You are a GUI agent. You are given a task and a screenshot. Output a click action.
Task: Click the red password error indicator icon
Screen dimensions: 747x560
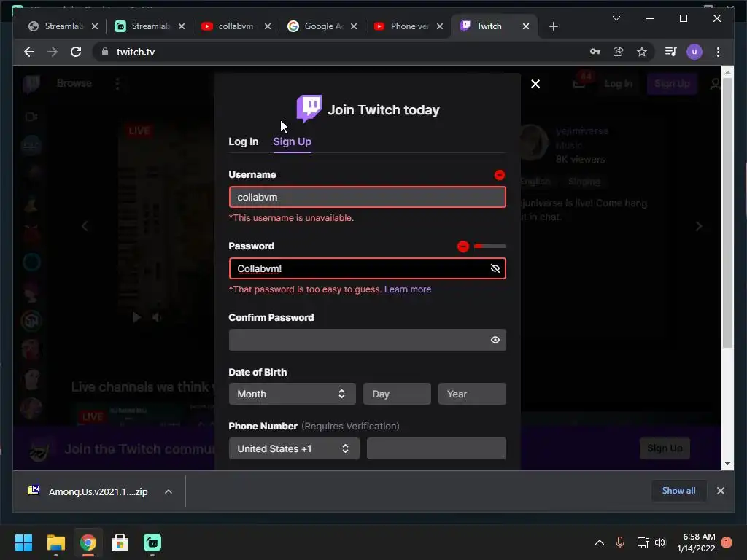pyautogui.click(x=463, y=246)
